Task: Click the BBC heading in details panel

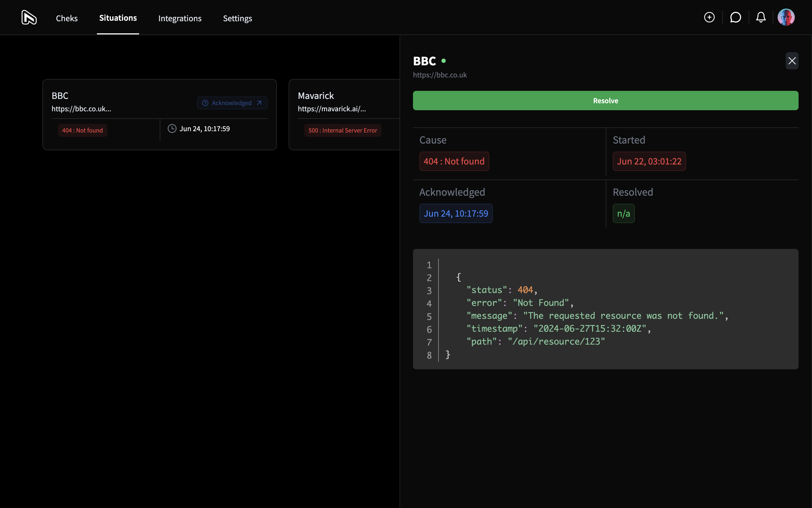Action: pos(425,61)
